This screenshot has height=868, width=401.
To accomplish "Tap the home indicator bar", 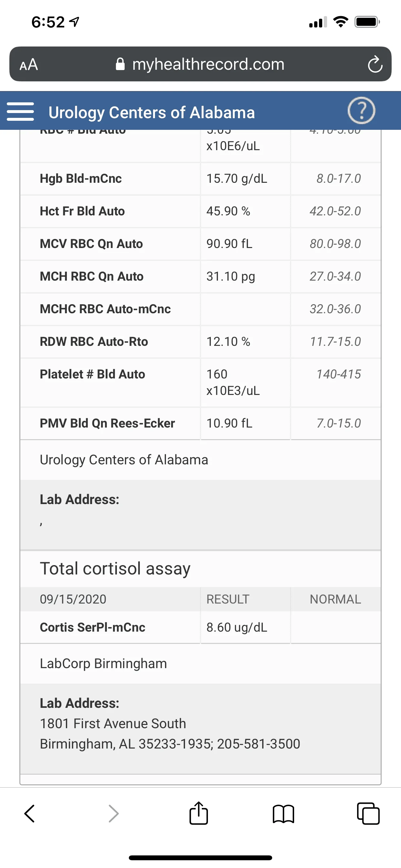I will [200, 858].
